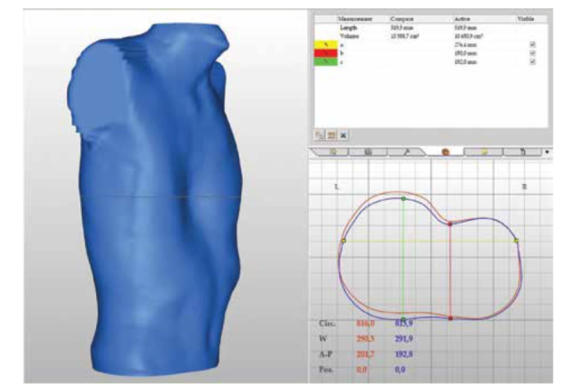This screenshot has width=588, height=389.
Task: Click the delete measurement X icon
Action: [343, 136]
